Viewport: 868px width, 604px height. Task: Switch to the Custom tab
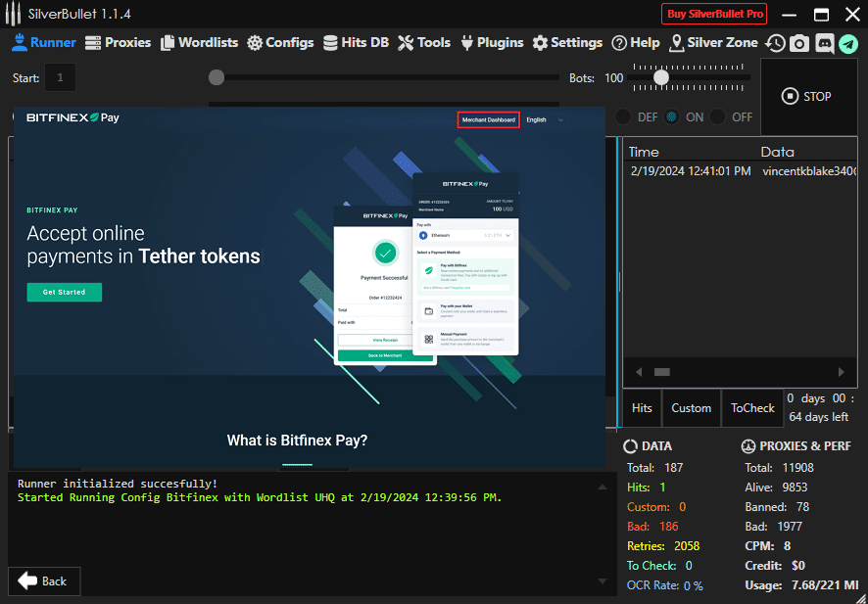click(692, 408)
